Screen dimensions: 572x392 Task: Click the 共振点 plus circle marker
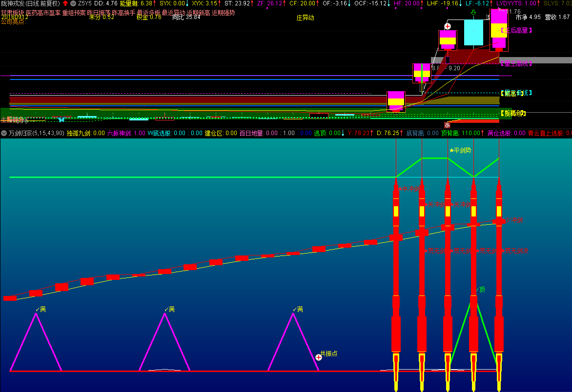click(x=319, y=357)
